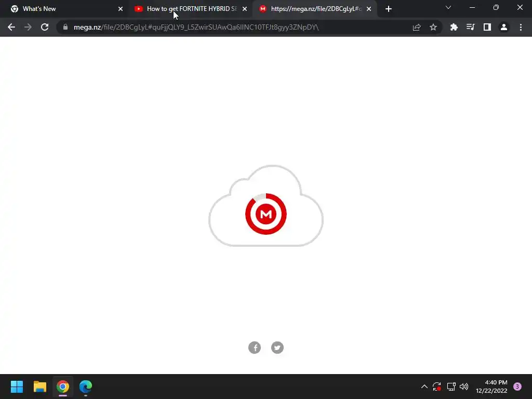Restore down the Chrome window
The width and height of the screenshot is (532, 399).
coord(496,7)
